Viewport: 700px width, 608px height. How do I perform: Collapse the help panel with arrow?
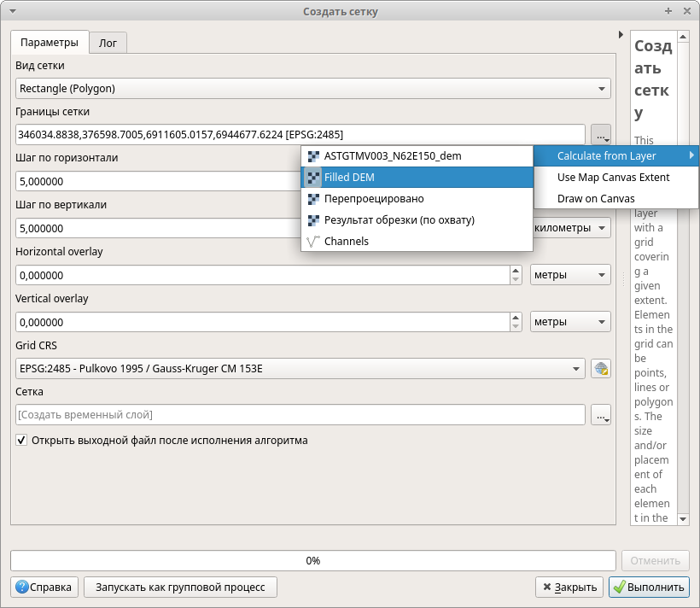pyautogui.click(x=621, y=35)
